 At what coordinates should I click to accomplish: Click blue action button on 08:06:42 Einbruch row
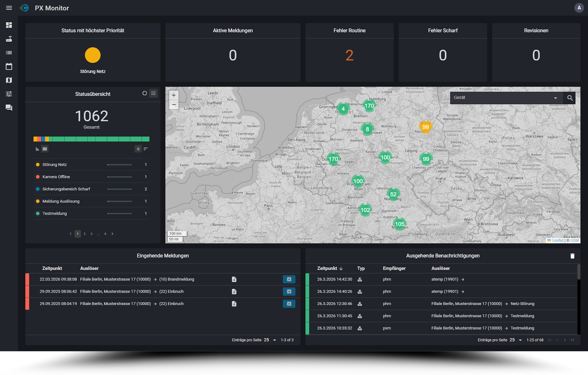click(289, 292)
